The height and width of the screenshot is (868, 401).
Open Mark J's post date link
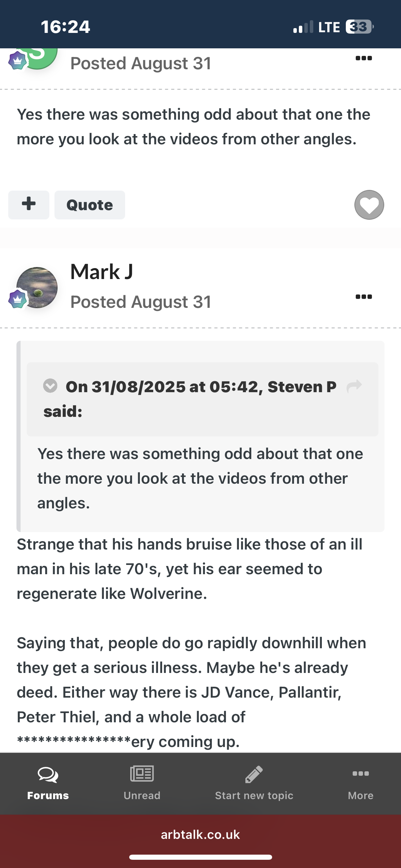(x=141, y=302)
